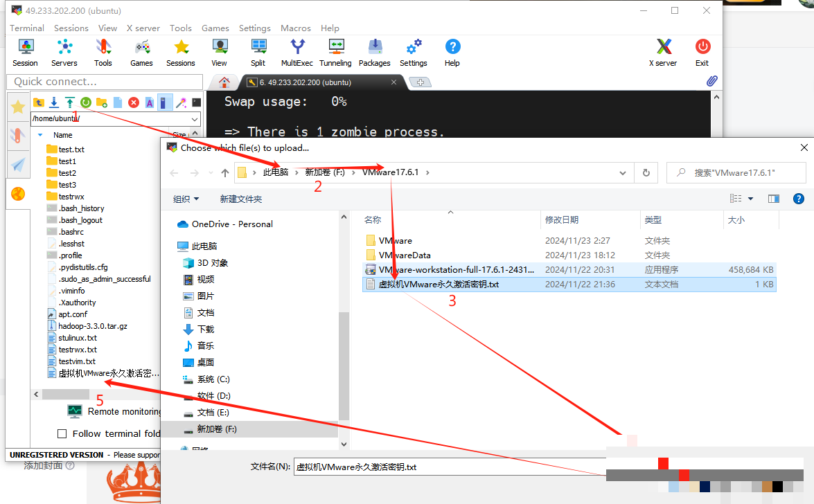Open the address bar history dropdown in dialog
The image size is (814, 504).
(x=622, y=173)
